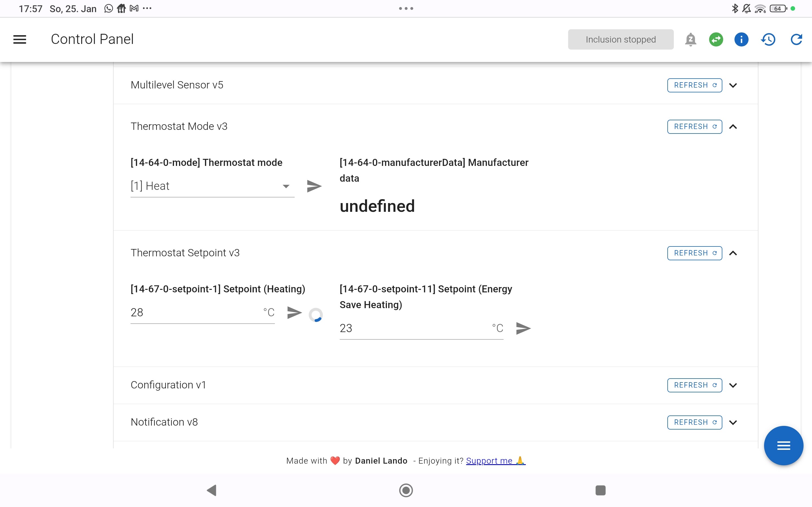Click the notifications bell icon
Screen dimensions: 812x507
pos(690,39)
